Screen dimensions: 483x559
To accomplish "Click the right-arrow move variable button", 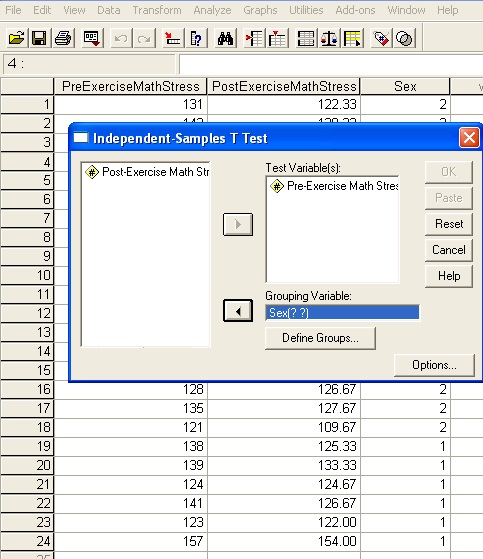I will click(238, 224).
